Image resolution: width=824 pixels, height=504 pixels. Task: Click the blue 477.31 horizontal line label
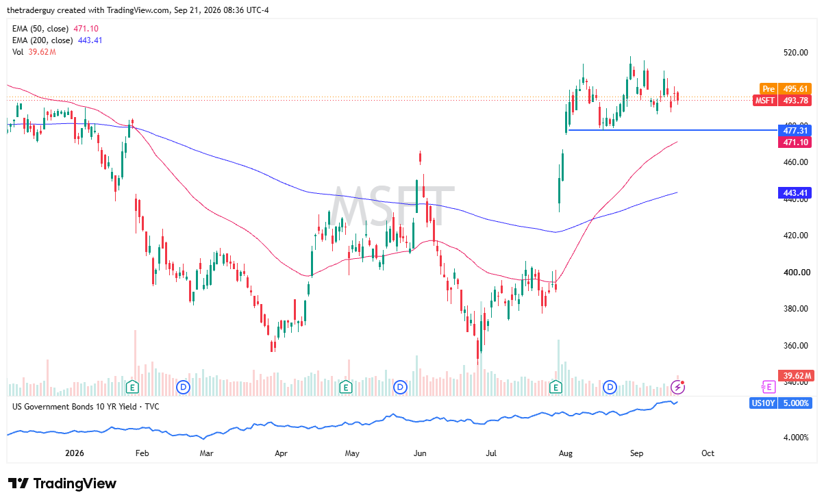[x=795, y=130]
